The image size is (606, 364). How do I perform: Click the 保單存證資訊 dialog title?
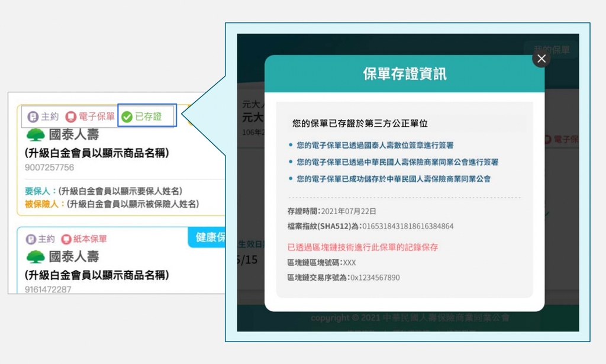405,74
